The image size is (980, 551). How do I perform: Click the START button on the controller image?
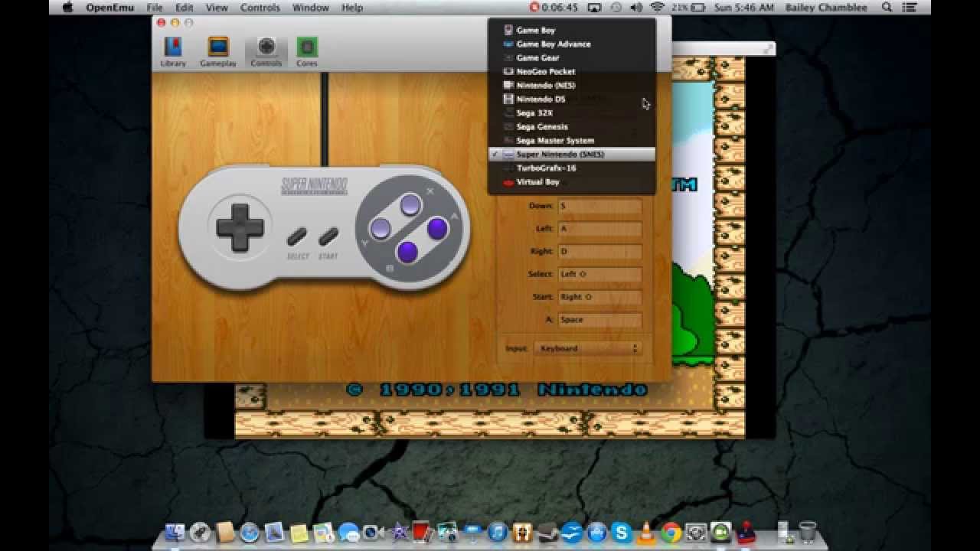pyautogui.click(x=328, y=236)
